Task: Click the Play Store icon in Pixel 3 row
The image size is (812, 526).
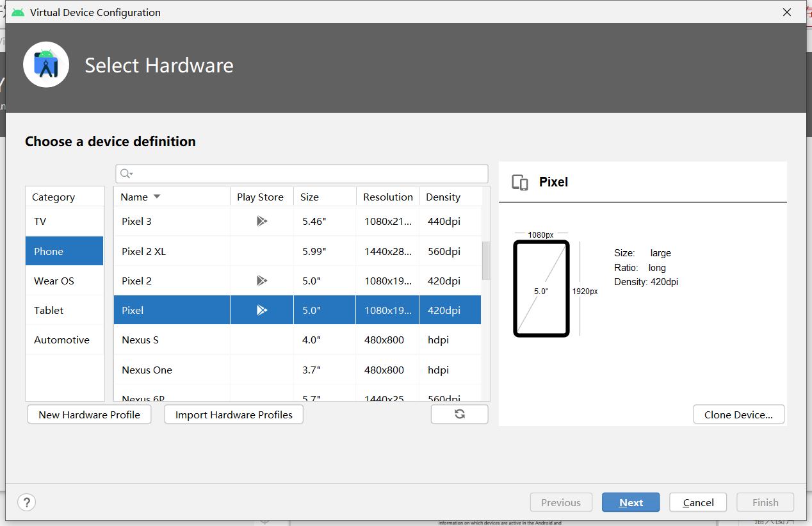Action: coord(261,221)
